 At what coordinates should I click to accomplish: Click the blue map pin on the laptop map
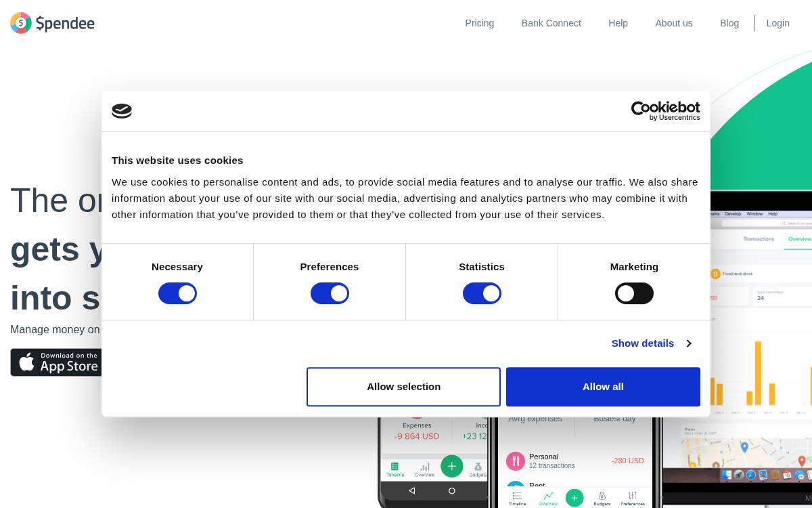coord(744,447)
